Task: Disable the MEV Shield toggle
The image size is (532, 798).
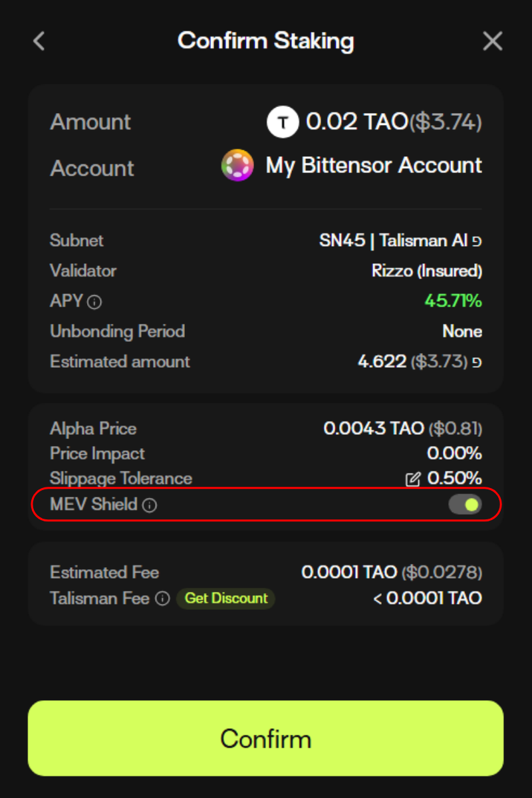Action: (x=465, y=505)
